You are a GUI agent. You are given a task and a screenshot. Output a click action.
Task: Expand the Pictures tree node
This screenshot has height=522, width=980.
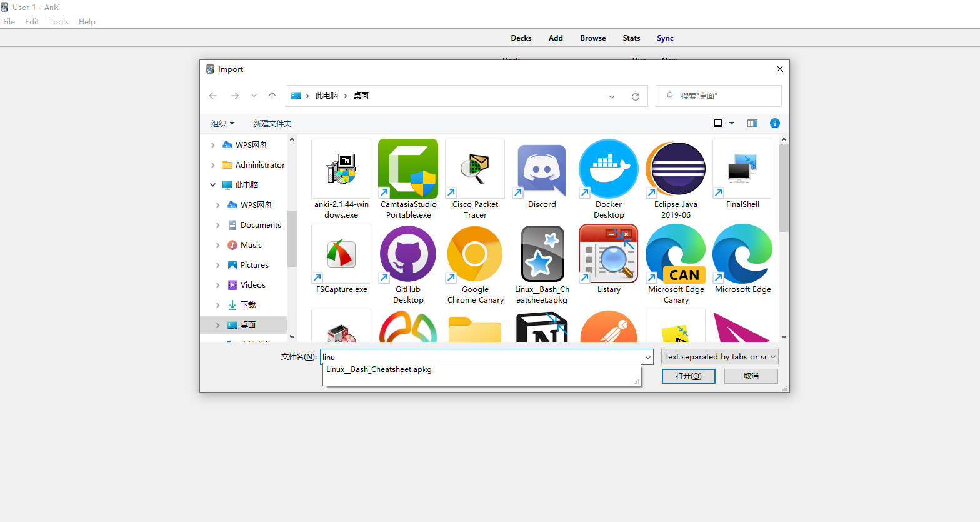(x=217, y=265)
